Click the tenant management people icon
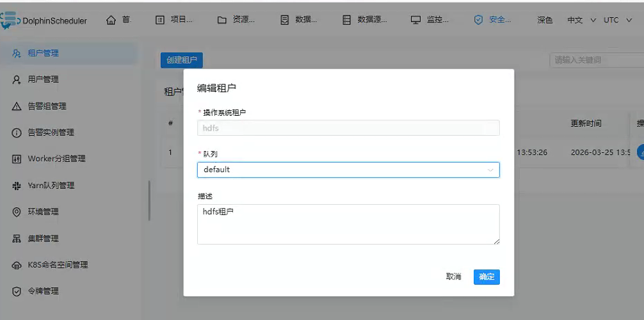644x320 pixels. (x=17, y=53)
